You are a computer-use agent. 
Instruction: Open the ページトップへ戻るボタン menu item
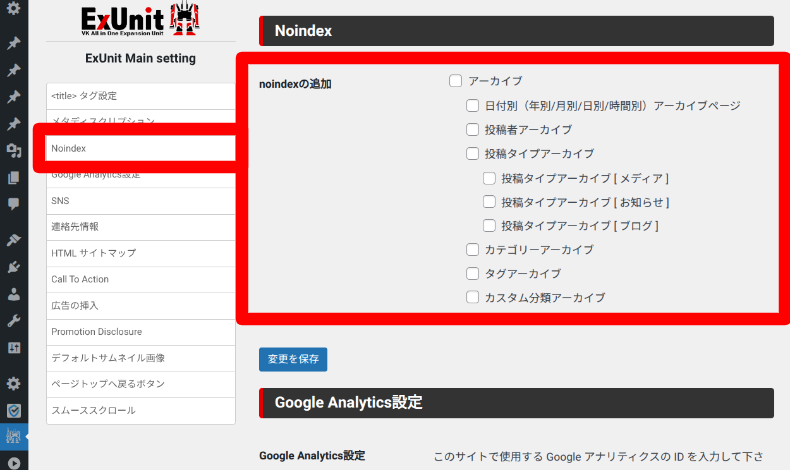tap(141, 384)
